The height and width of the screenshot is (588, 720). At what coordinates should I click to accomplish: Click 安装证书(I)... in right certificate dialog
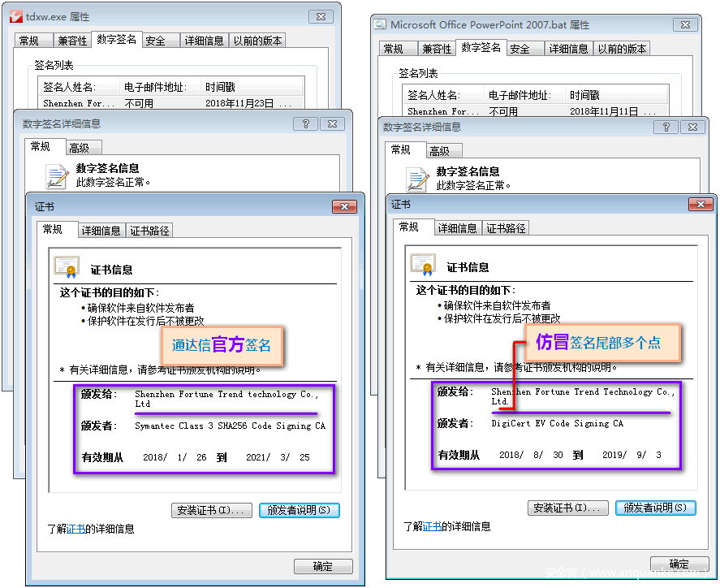[x=568, y=508]
